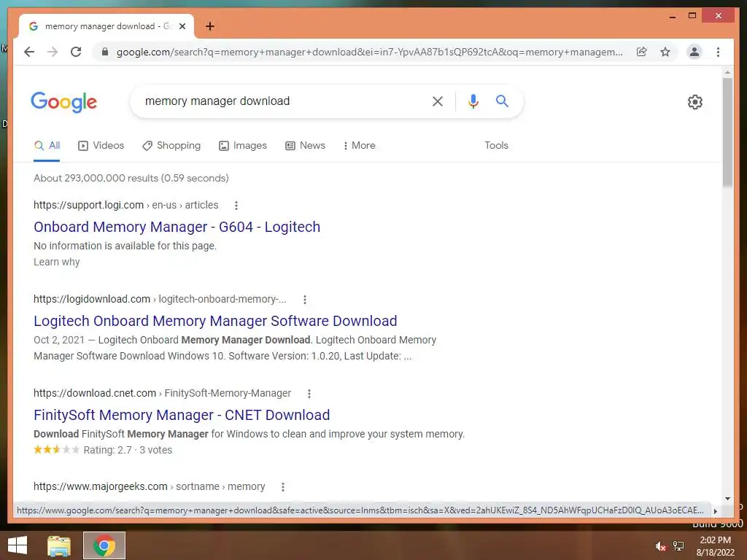Close the memory manager download tab
The height and width of the screenshot is (560, 747).
tap(182, 26)
